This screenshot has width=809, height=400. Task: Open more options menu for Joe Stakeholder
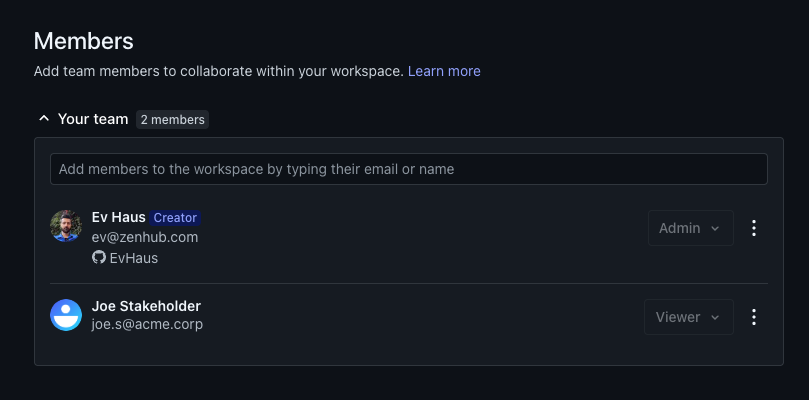(x=754, y=317)
